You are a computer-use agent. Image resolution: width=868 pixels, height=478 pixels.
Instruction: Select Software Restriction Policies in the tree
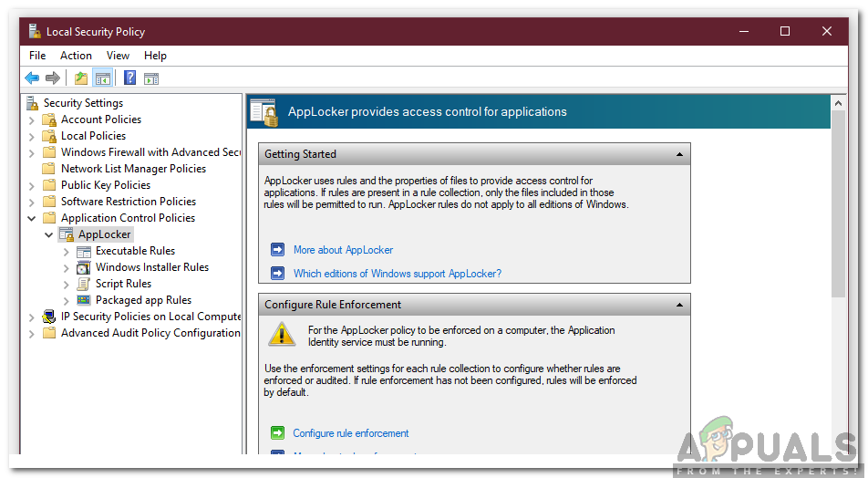click(128, 202)
